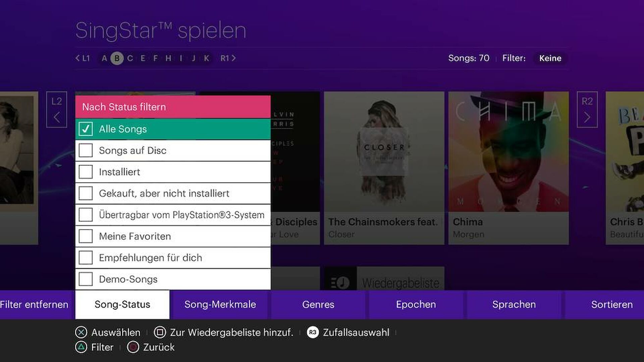This screenshot has height=362, width=644.
Task: Click the L1 previous letter arrow
Action: (x=83, y=58)
